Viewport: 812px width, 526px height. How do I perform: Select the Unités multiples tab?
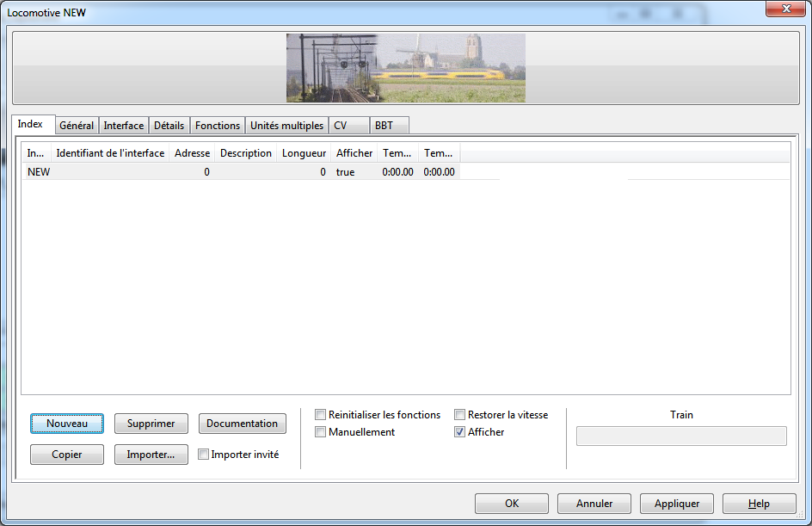click(x=286, y=126)
